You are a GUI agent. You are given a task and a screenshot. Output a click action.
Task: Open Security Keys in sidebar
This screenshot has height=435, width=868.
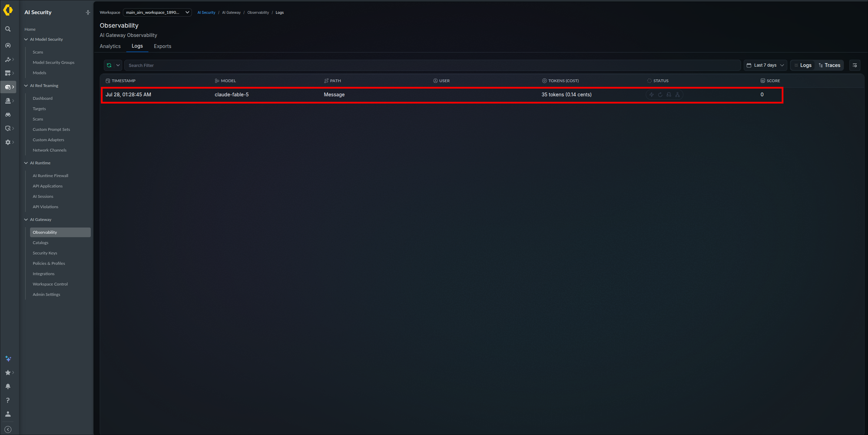[45, 253]
